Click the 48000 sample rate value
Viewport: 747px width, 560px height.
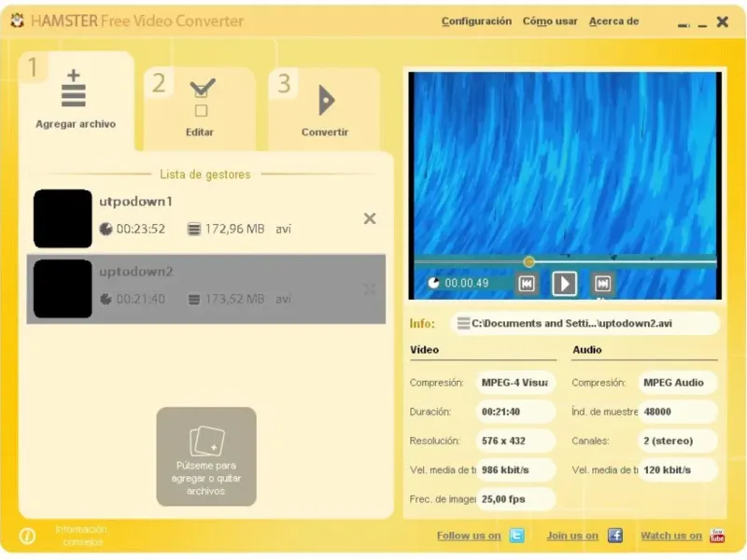pyautogui.click(x=678, y=412)
